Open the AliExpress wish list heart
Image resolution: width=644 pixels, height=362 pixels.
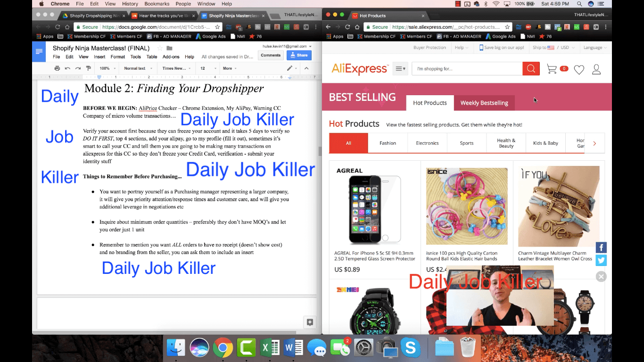coord(579,70)
